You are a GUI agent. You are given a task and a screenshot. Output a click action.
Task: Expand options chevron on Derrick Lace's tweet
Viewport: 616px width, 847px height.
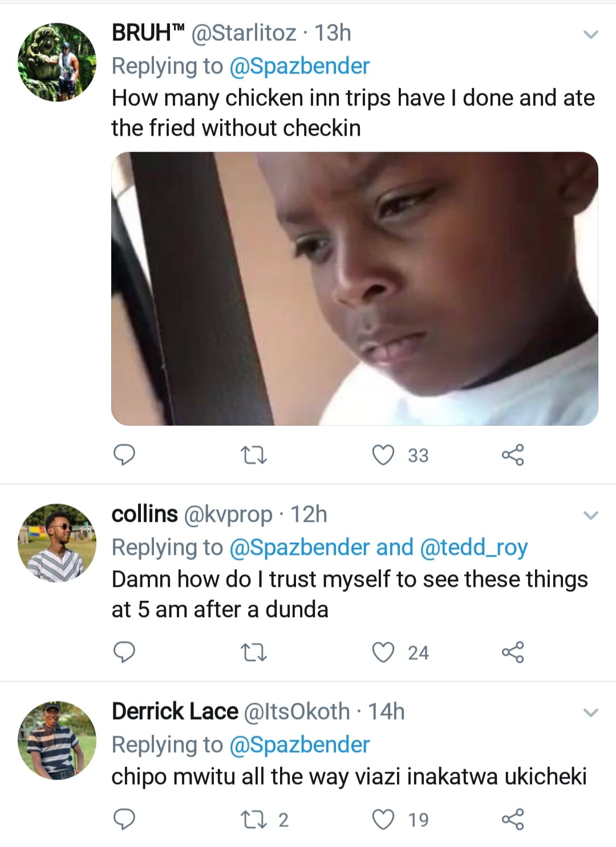tap(591, 713)
